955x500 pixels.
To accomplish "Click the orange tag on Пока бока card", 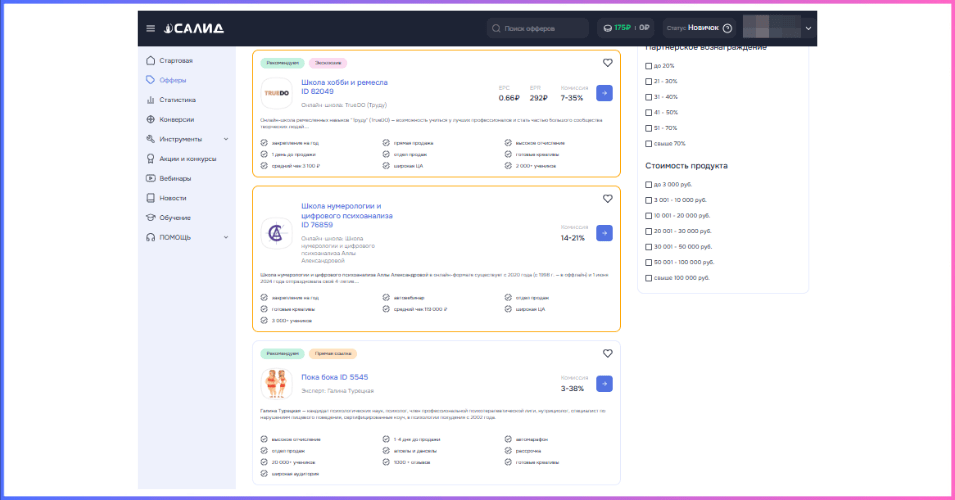I will click(x=333, y=353).
